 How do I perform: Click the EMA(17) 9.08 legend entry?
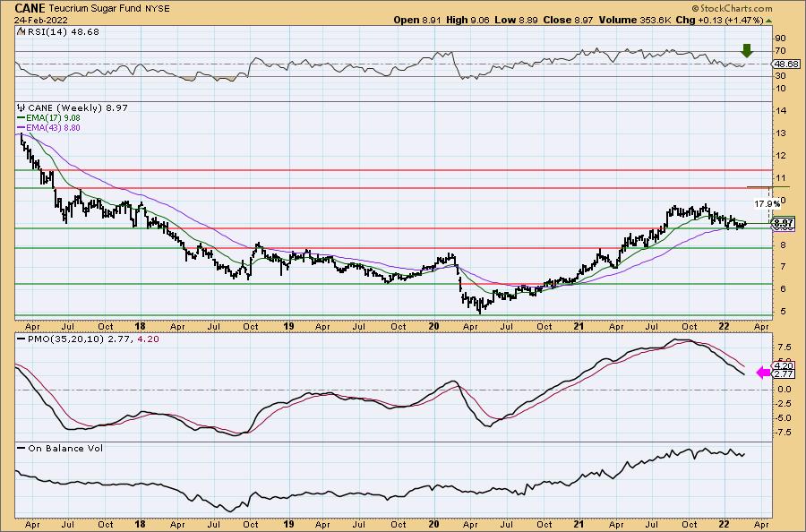[53, 117]
